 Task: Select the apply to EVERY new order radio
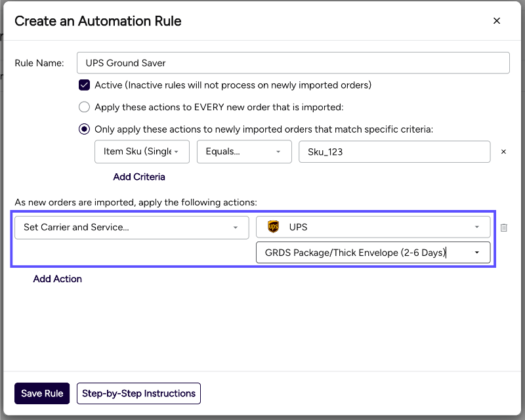[x=84, y=107]
